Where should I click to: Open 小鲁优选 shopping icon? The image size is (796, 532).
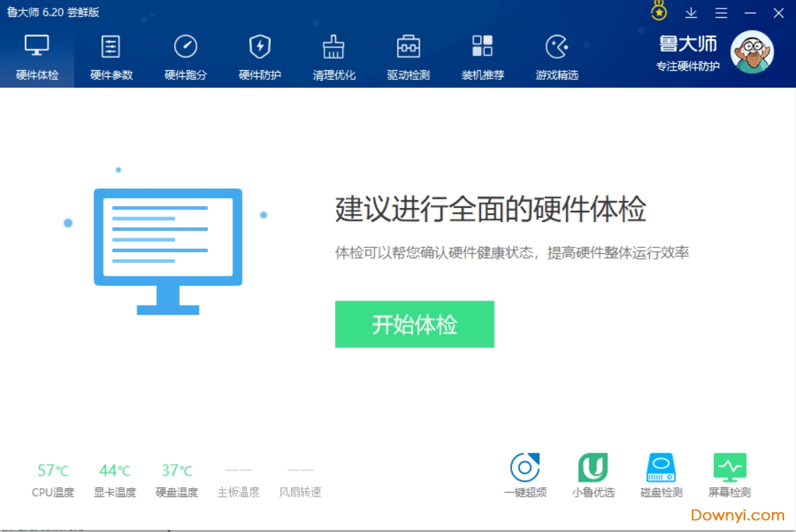pyautogui.click(x=593, y=475)
